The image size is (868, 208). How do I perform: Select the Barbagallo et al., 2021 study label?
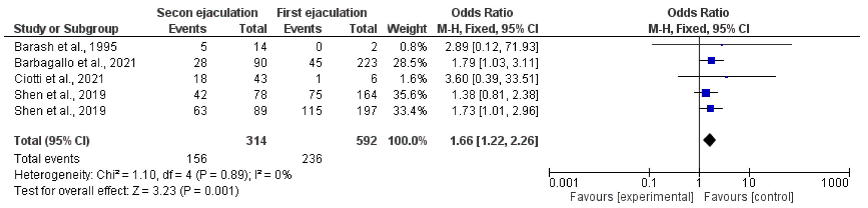coord(75,63)
